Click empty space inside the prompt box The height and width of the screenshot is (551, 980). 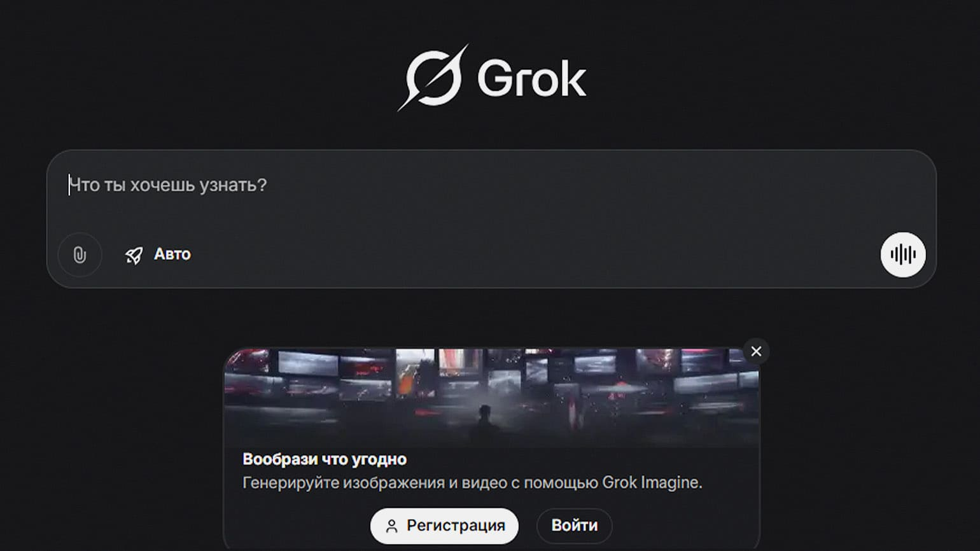(509, 210)
